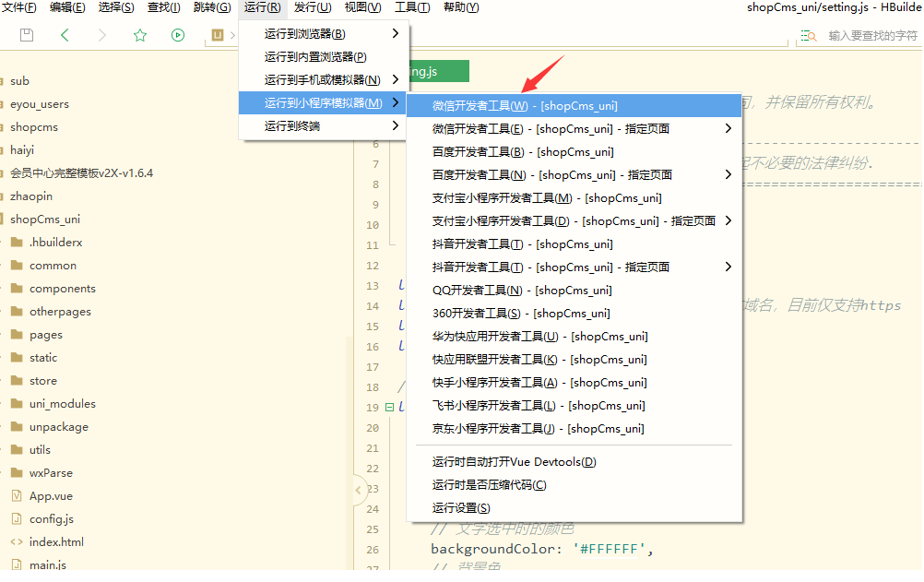Run in 飞书小程序开发者工具(L)
The width and height of the screenshot is (924, 582).
point(574,405)
